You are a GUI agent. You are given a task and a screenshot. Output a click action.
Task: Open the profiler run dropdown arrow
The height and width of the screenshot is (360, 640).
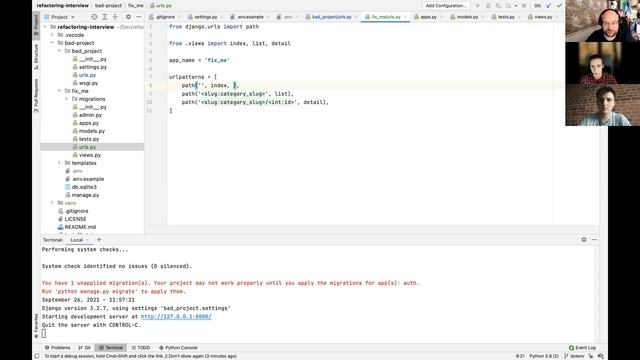[516, 6]
